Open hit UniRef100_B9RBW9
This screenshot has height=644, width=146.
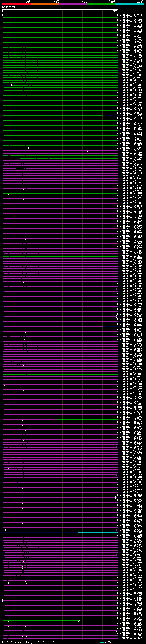pos(131,98)
